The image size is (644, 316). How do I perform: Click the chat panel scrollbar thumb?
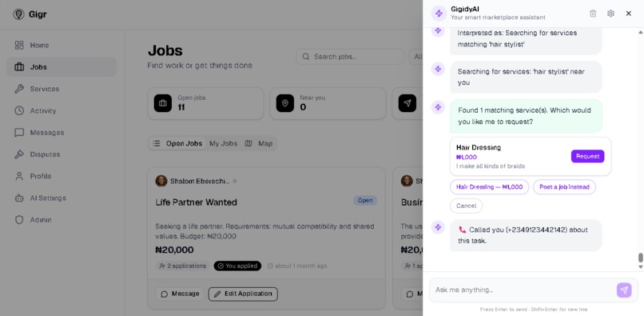tap(640, 258)
